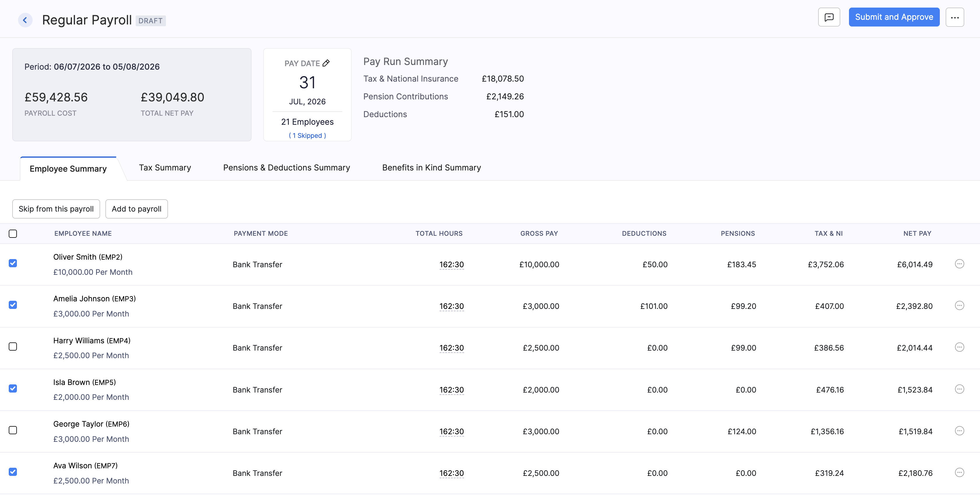Check George Taylor's checkbox
This screenshot has width=980, height=496.
(x=13, y=430)
